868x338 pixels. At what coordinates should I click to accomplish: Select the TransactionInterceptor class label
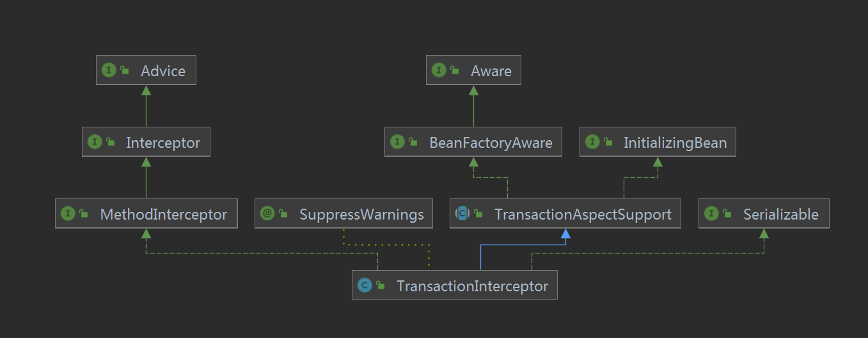[472, 286]
